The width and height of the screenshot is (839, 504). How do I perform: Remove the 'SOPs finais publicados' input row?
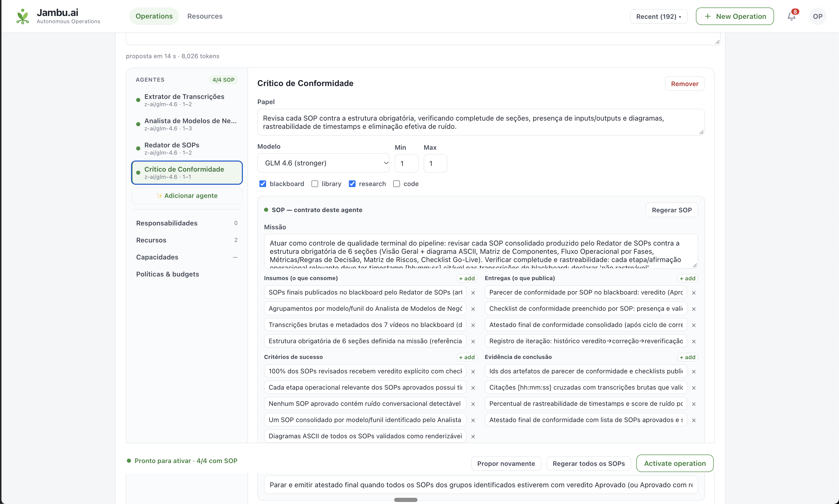[x=473, y=293]
